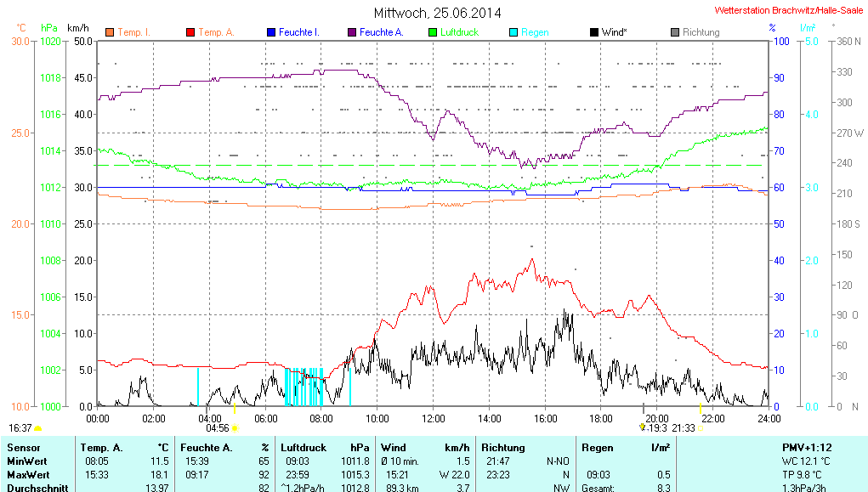
Task: Select the Luftdruck legend label
Action: pos(459,32)
